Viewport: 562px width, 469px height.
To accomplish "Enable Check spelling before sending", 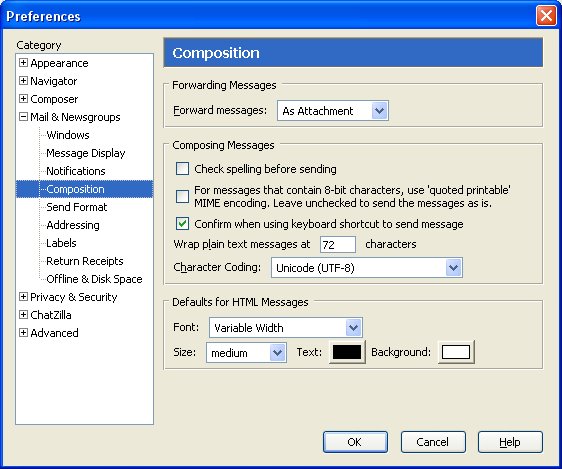I will tap(182, 168).
